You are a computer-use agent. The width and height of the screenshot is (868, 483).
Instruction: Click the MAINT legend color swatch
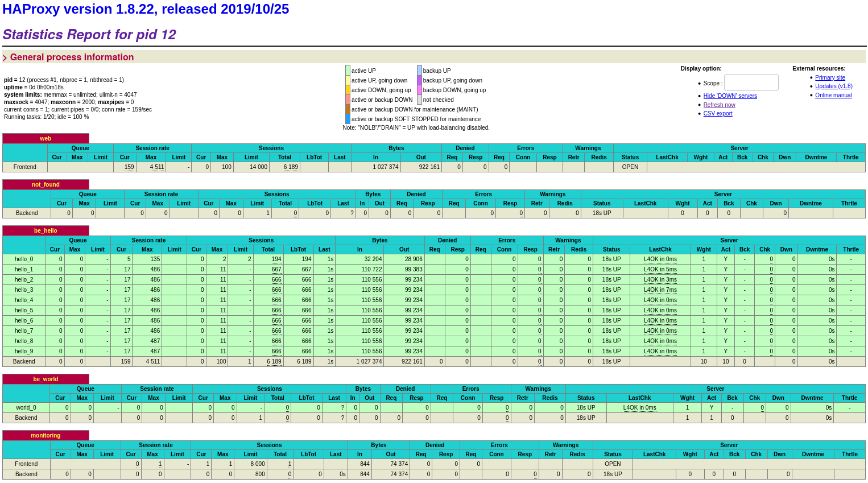pos(348,109)
